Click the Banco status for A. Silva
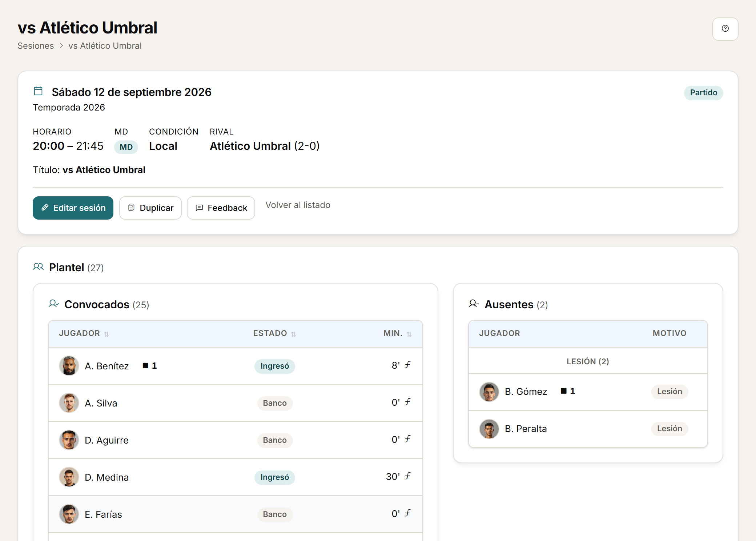The height and width of the screenshot is (541, 756). pos(275,403)
